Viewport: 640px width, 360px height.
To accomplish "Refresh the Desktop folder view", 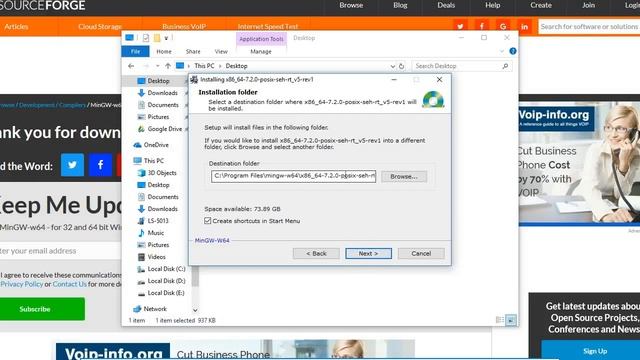I will click(x=402, y=66).
